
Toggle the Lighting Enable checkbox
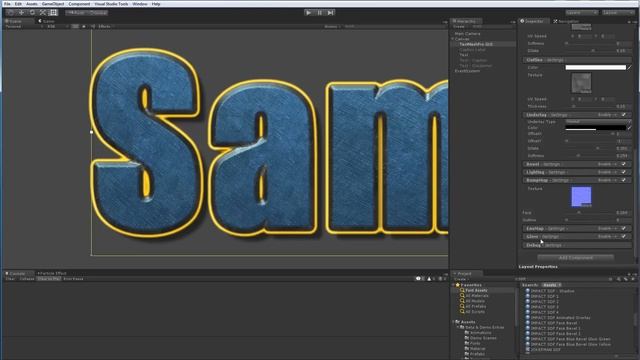(624, 172)
